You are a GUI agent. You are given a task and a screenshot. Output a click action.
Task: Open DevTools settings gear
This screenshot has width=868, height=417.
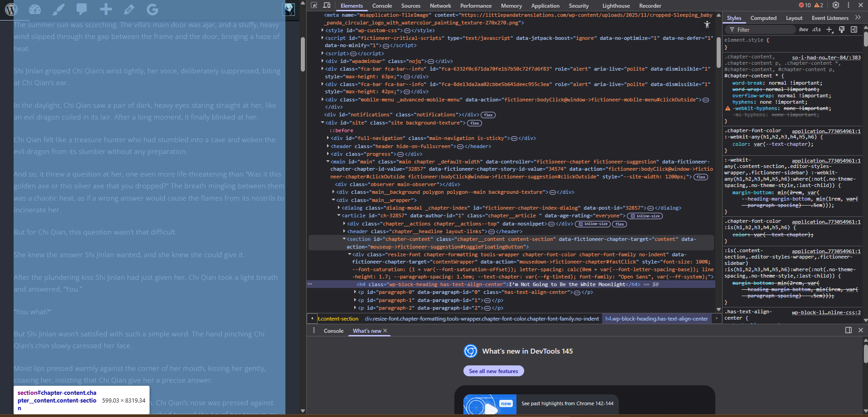[x=836, y=5]
